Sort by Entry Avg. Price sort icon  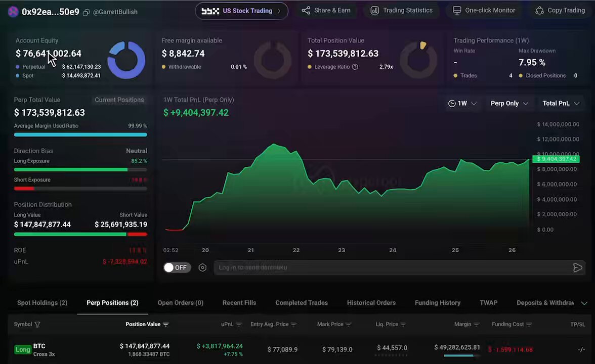[x=293, y=325]
